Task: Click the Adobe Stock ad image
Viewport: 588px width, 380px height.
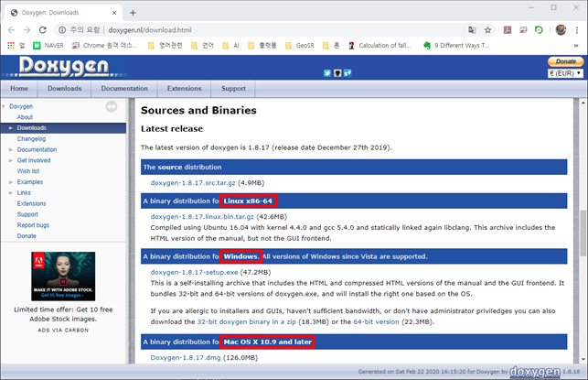Action: click(x=63, y=277)
